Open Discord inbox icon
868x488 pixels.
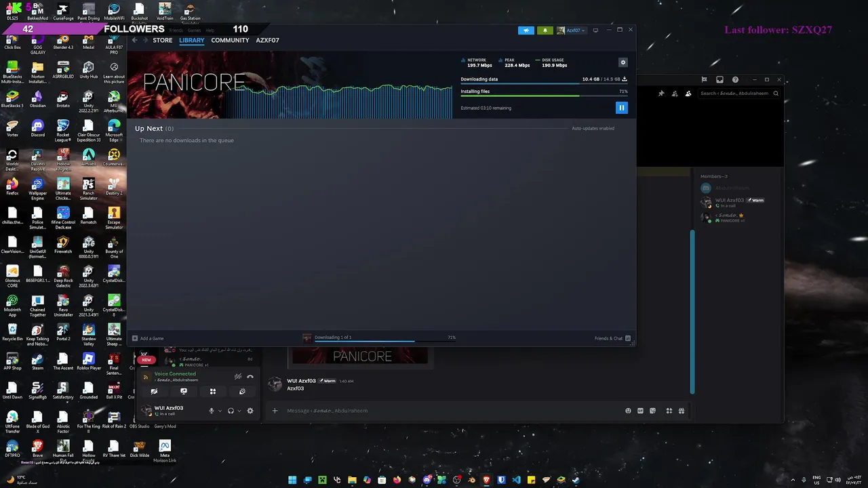[719, 80]
